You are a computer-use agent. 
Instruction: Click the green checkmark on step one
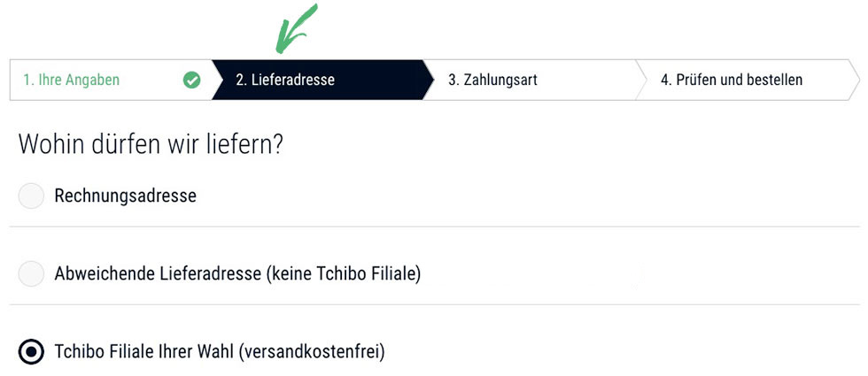tap(191, 81)
